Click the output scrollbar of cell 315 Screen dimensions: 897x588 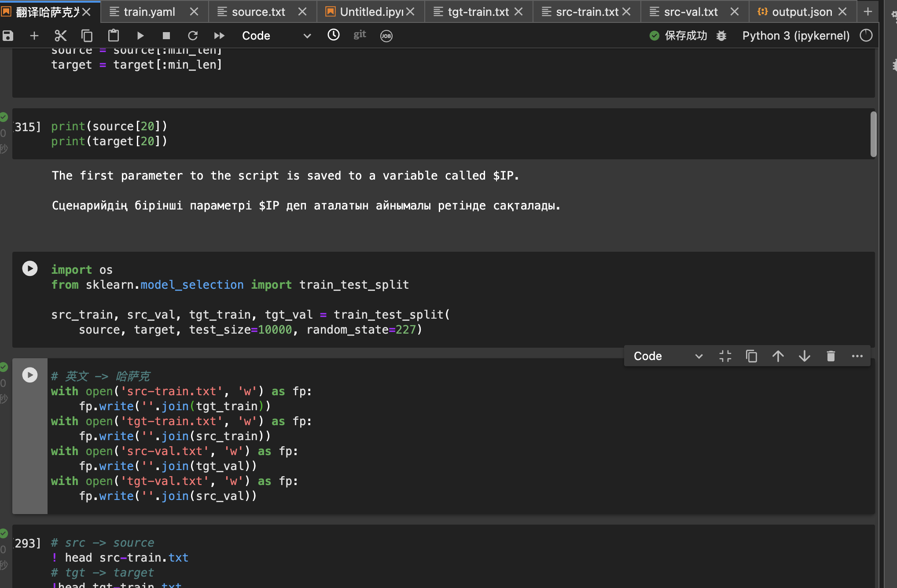(873, 134)
